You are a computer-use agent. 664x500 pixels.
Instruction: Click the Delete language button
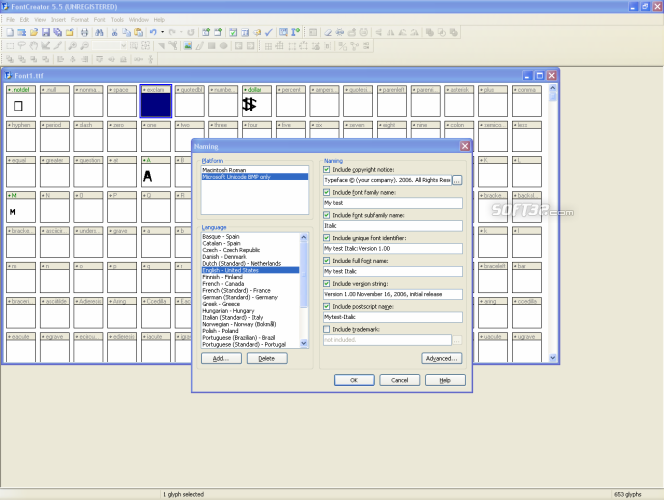click(x=267, y=359)
